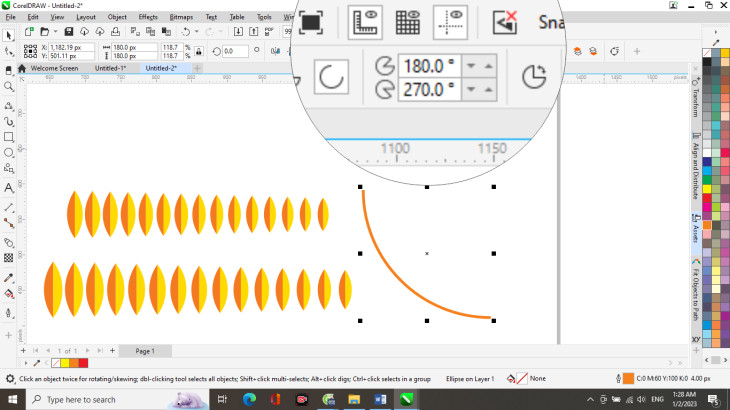Choose the cyan swatch in the color palette
This screenshot has height=410, width=730.
tap(707, 172)
